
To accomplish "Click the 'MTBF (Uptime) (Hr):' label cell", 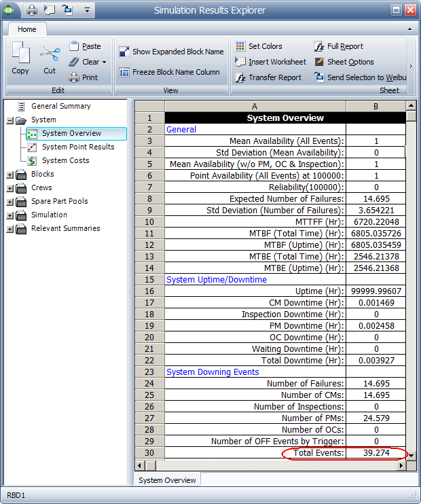I will tap(255, 245).
